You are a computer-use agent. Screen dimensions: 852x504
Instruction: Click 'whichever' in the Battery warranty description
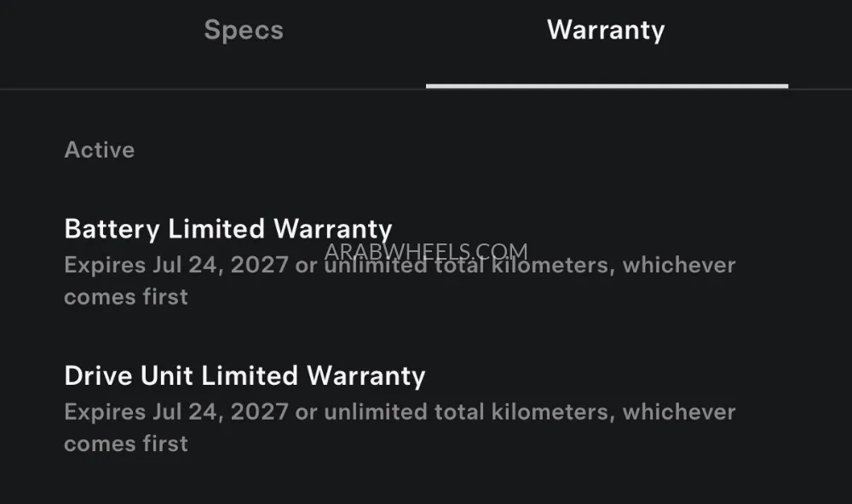coord(679,265)
